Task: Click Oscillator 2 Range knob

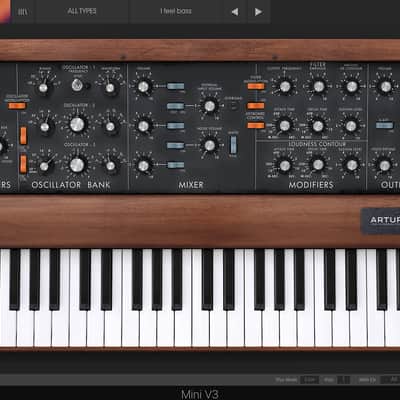Action: click(44, 127)
